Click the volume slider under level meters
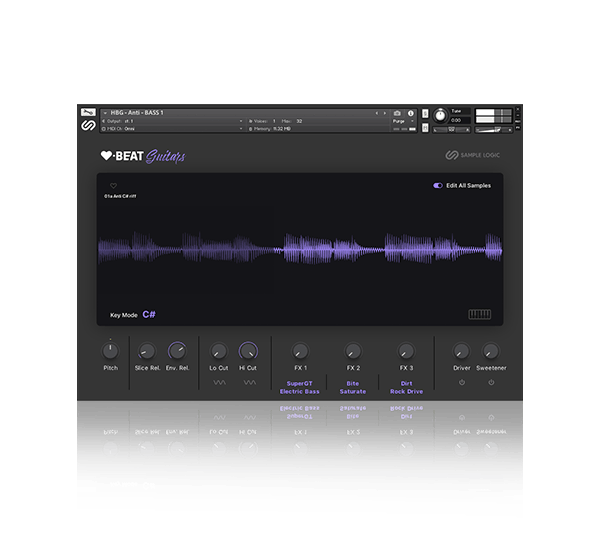The width and height of the screenshot is (600, 543). tap(494, 130)
